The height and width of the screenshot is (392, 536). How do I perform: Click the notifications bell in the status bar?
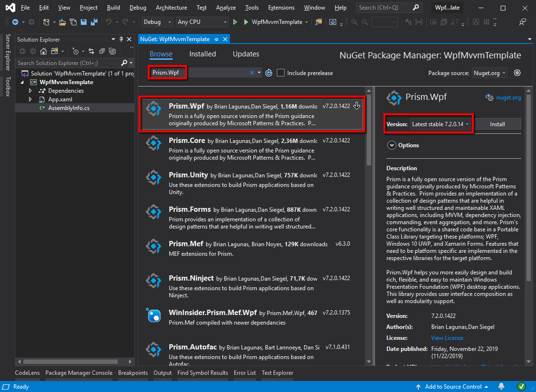coord(502,386)
